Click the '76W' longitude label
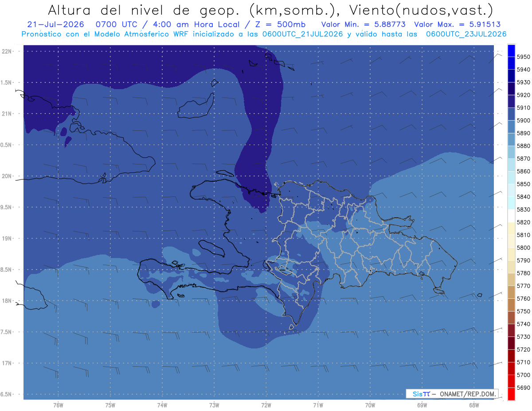532x411 pixels. [58, 405]
